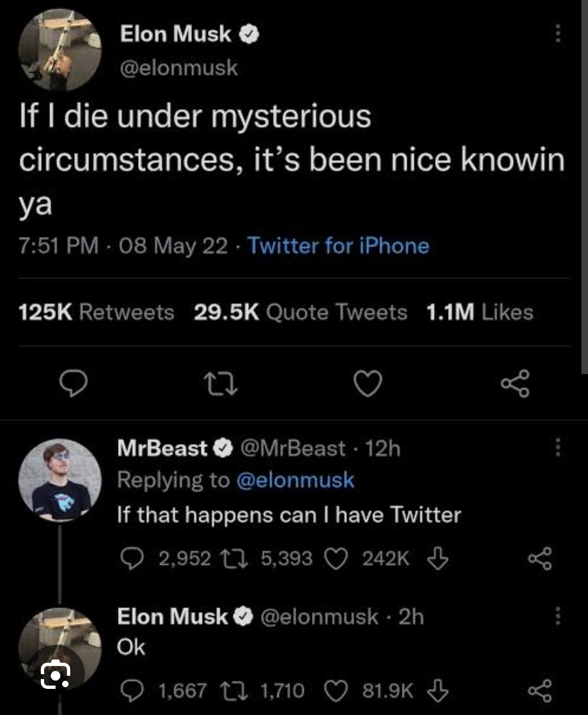Downvote MrBeast's reply
The height and width of the screenshot is (715, 588).
[438, 558]
